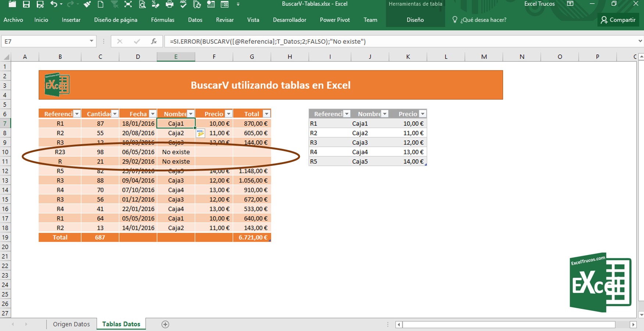Switch to the Origen Datos sheet tab
The image size is (644, 331).
(x=71, y=324)
